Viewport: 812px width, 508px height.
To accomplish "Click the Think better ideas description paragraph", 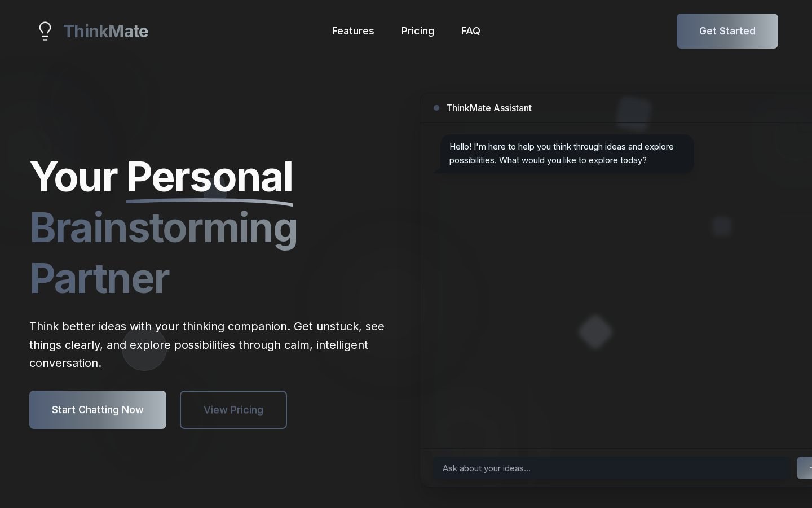I will [207, 344].
